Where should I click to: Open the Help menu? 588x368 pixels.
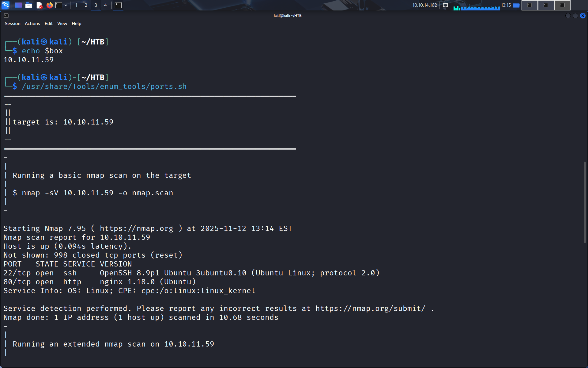coord(76,24)
